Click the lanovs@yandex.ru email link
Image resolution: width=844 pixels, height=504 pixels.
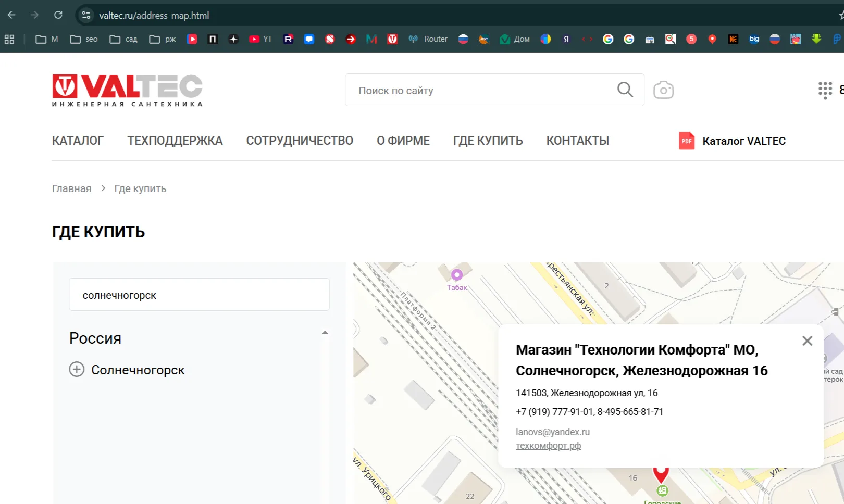[x=553, y=432]
